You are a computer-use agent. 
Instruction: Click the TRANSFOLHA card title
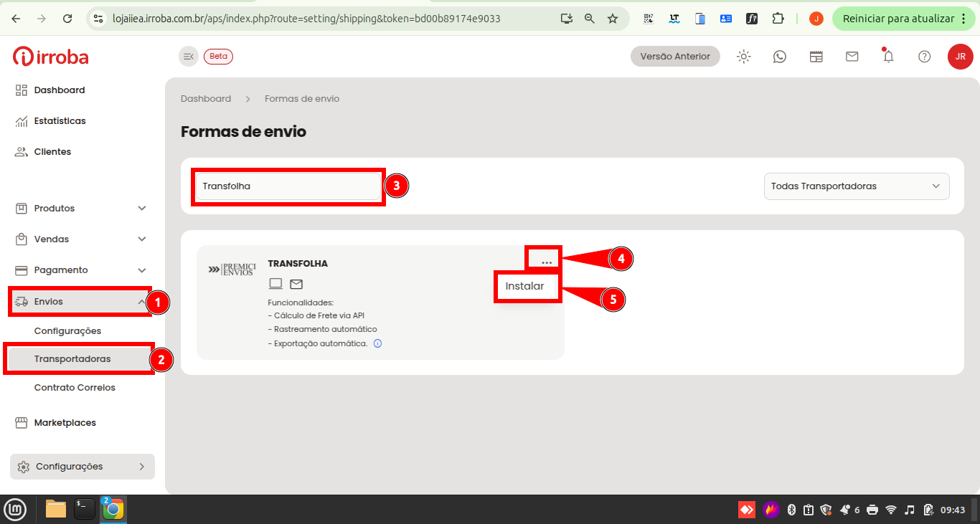click(x=298, y=264)
